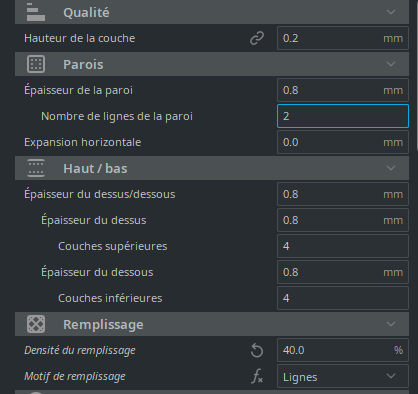Collapse the Qualité section chevron

(x=391, y=12)
